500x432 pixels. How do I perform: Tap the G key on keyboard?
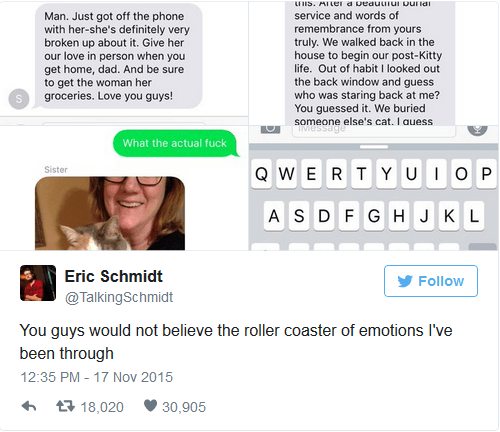coord(374,216)
